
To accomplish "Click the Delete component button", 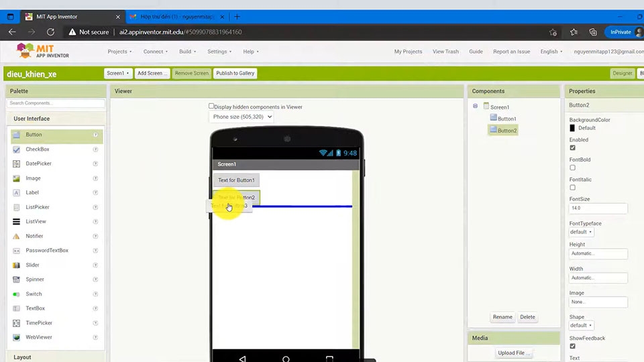I will [527, 317].
